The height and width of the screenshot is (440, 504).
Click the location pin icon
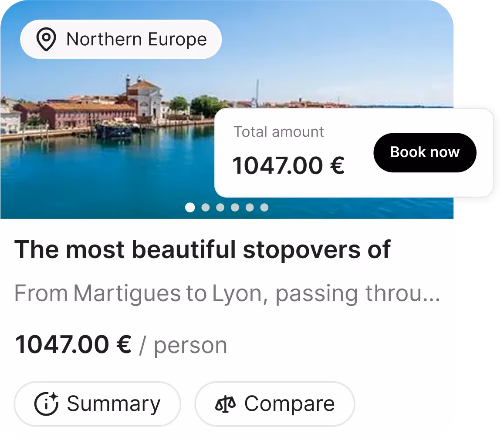tap(46, 39)
